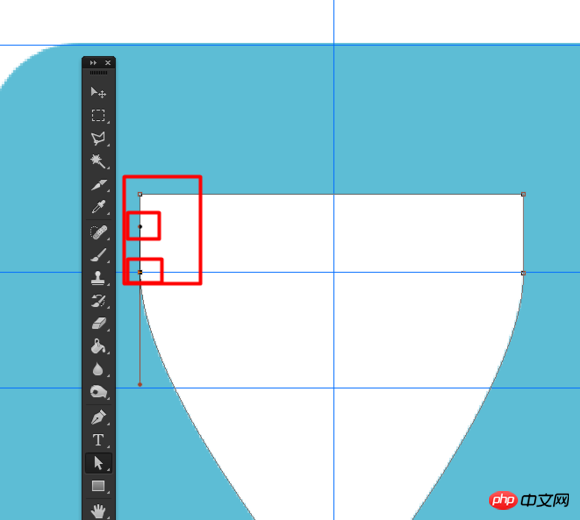580x520 pixels.
Task: Select the Hand tool
Action: tap(98, 511)
